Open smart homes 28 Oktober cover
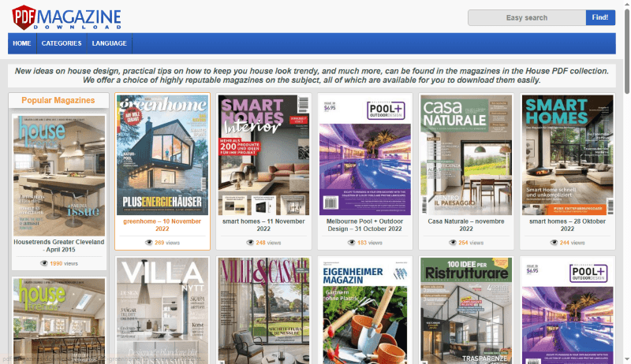The width and height of the screenshot is (631, 364). point(567,155)
